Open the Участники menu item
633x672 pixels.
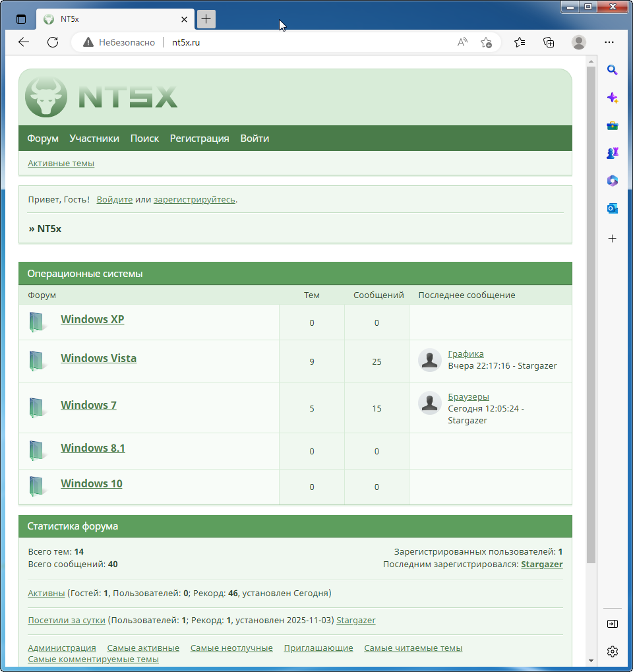[94, 138]
